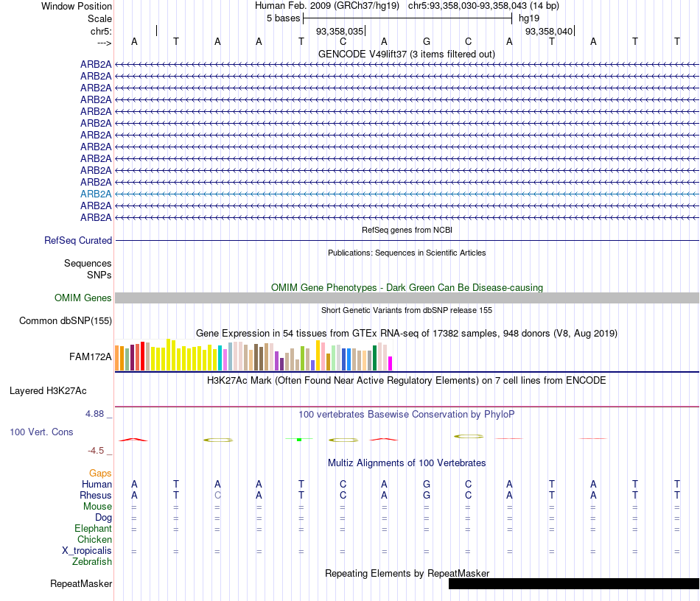This screenshot has width=700, height=601.
Task: Click the G base in the top sequence row
Action: [427, 41]
